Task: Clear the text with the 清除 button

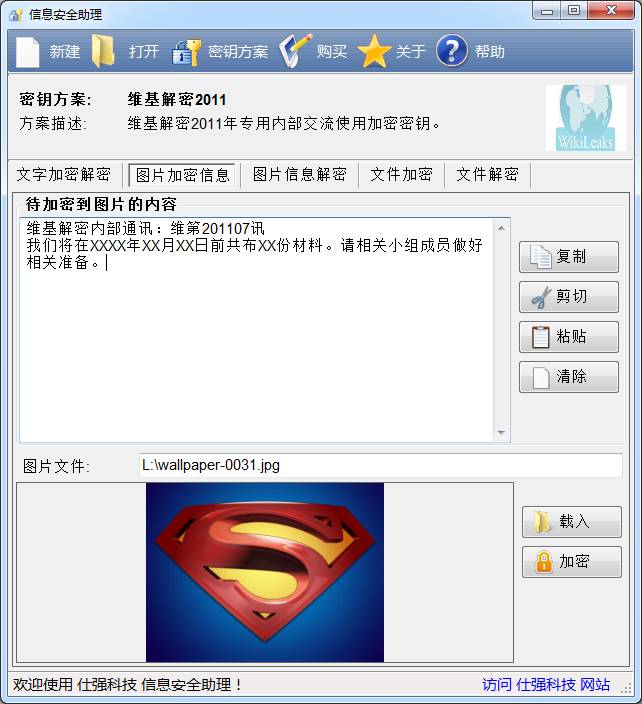Action: [x=569, y=377]
